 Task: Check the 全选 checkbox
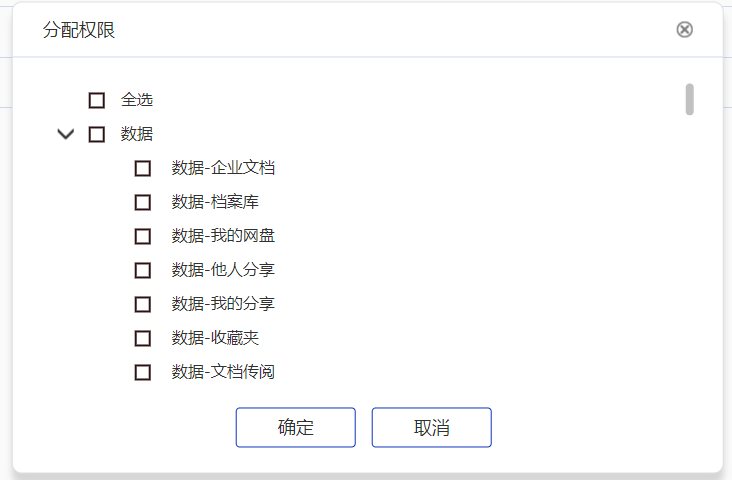point(97,100)
